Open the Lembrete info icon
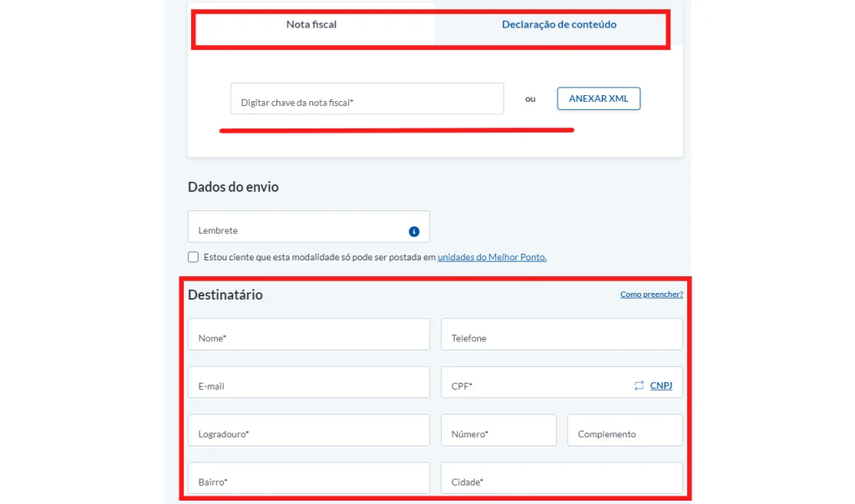 tap(414, 232)
